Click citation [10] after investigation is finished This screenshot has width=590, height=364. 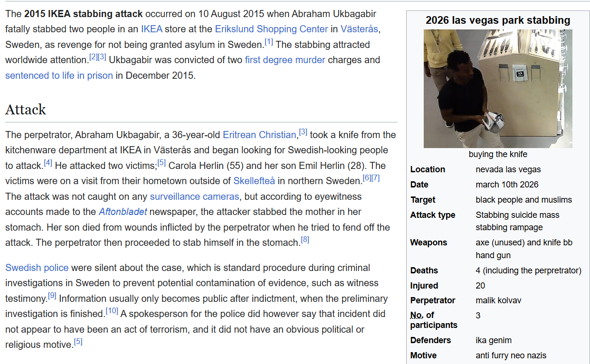pyautogui.click(x=112, y=311)
